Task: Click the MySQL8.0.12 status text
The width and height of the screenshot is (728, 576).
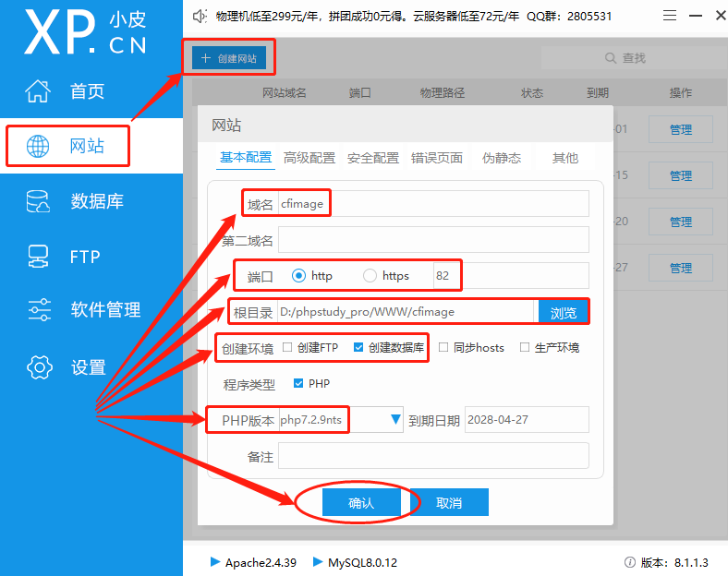Action: 362,562
